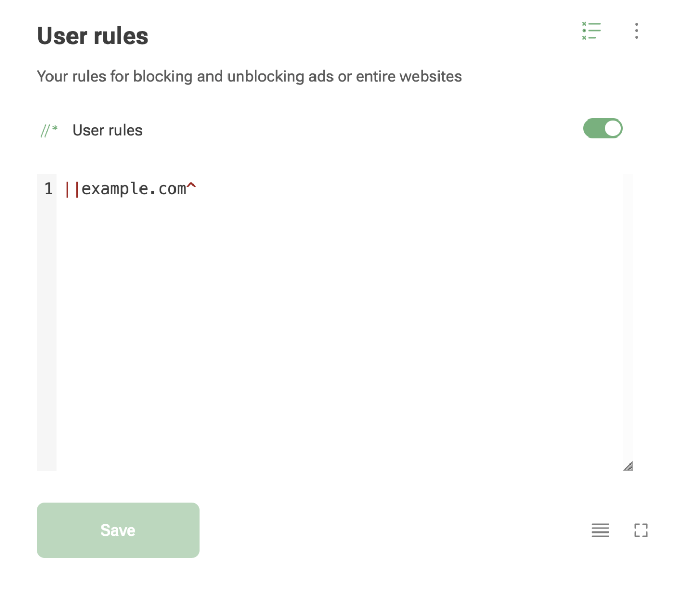Click blank editor space right of the rule
The image size is (700, 601).
[x=409, y=189]
